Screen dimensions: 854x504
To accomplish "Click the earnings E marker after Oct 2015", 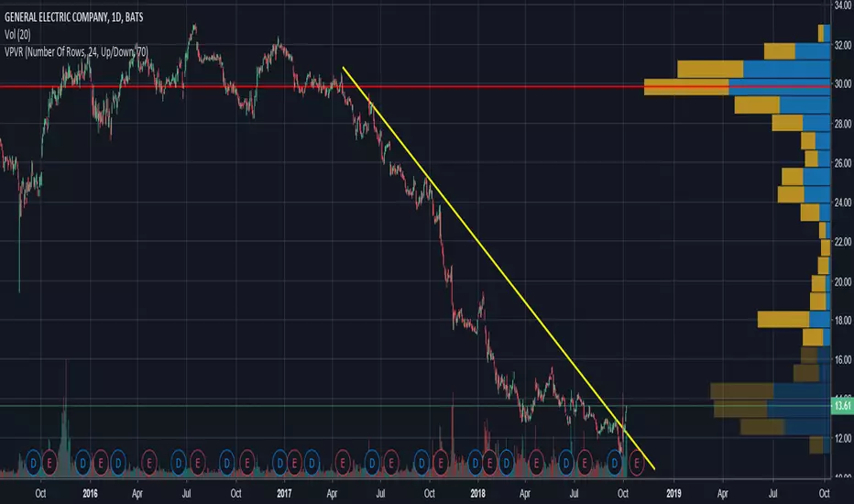I will tap(49, 464).
